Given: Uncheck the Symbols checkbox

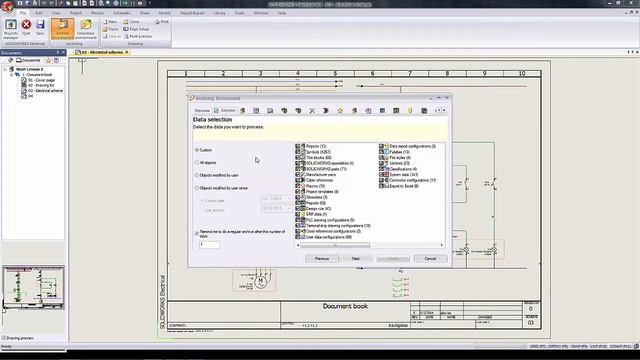Looking at the screenshot, I should point(298,152).
